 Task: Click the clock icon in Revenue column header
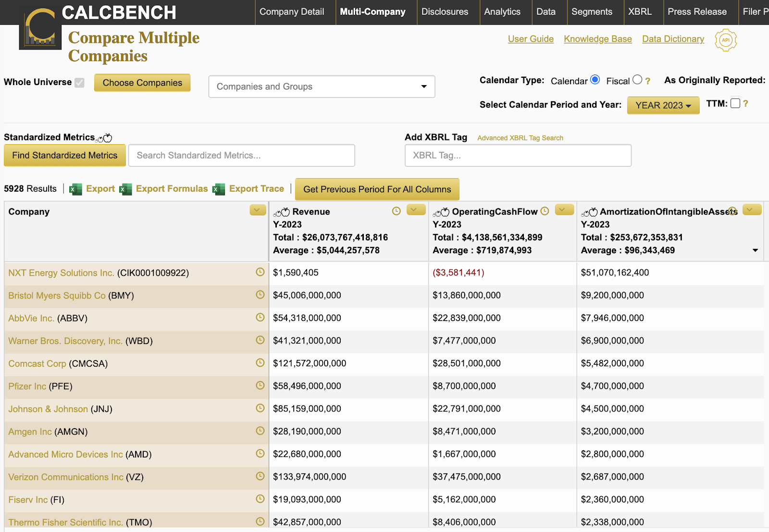pos(397,211)
